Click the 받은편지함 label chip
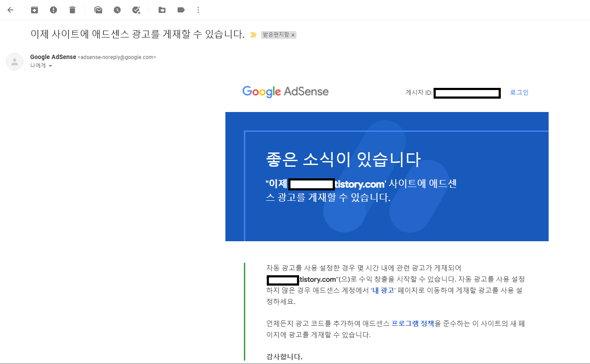 [276, 35]
